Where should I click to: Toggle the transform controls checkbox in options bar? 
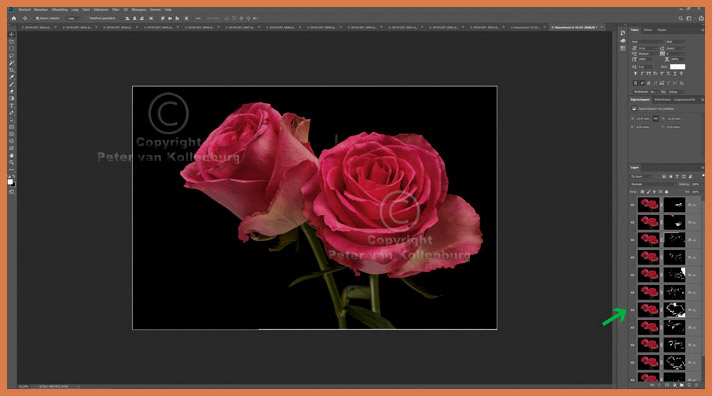click(x=86, y=18)
